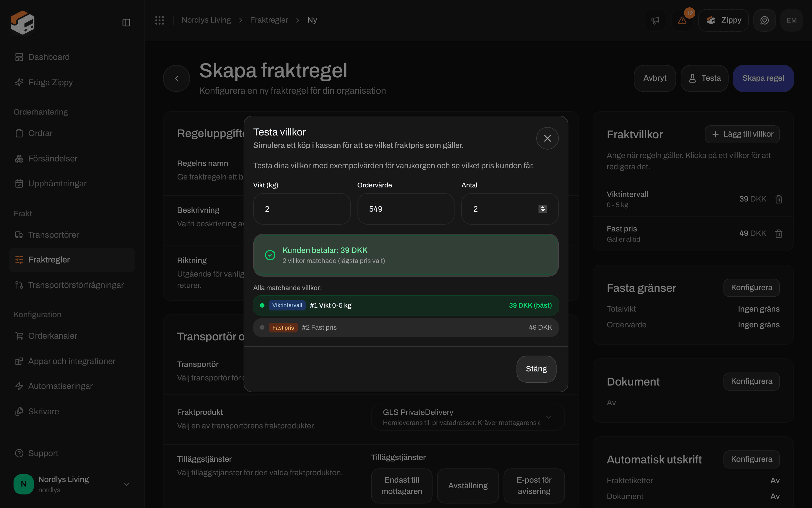Toggle the sidebar collapse icon
The image size is (812, 508).
126,23
